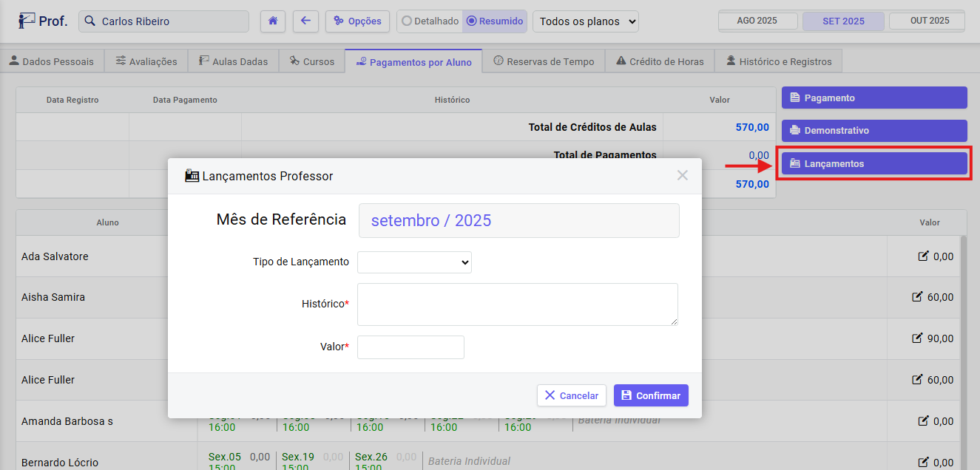Viewport: 980px width, 470px height.
Task: Click edit icon next to Ada Salvatore value
Action: (x=922, y=256)
